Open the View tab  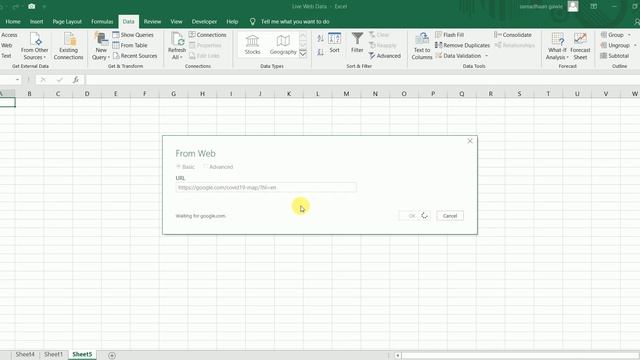(176, 22)
